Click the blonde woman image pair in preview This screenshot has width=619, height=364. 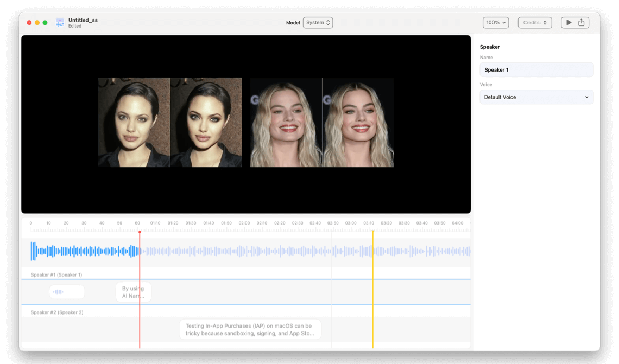322,122
